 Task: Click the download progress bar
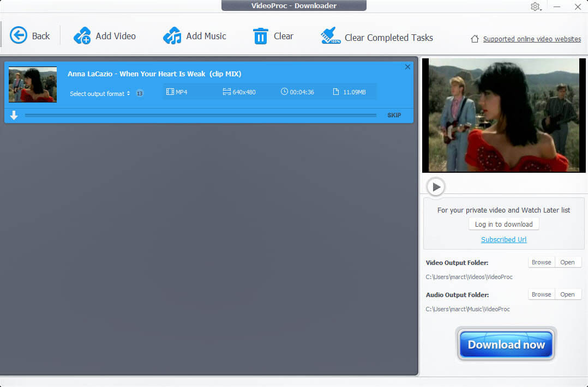[201, 116]
